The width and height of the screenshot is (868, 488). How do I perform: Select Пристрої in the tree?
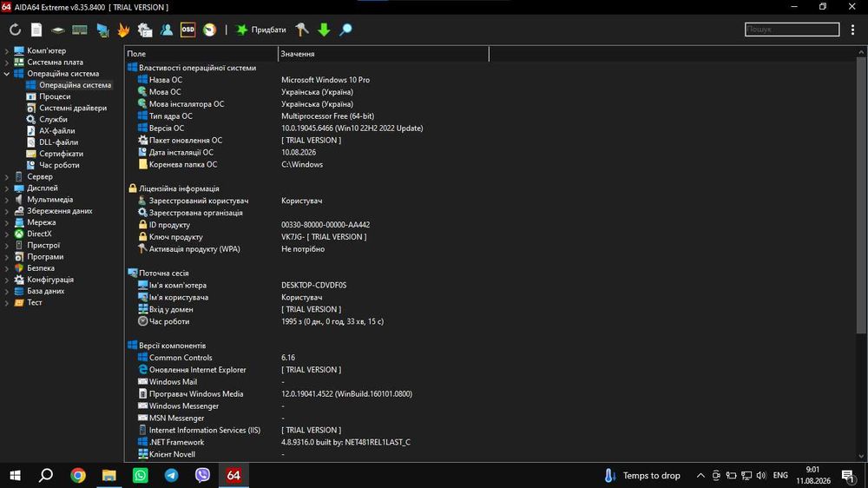[x=43, y=246]
